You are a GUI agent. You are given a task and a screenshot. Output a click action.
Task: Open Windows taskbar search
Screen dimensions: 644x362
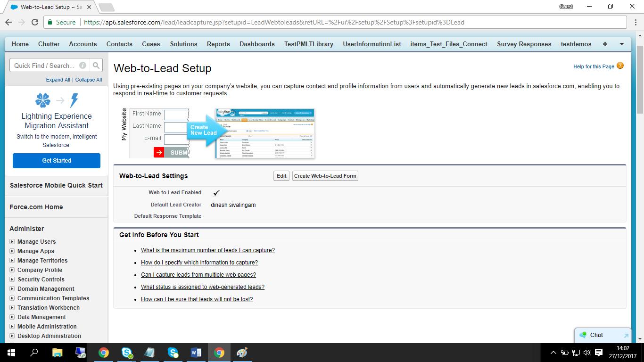[x=34, y=353]
